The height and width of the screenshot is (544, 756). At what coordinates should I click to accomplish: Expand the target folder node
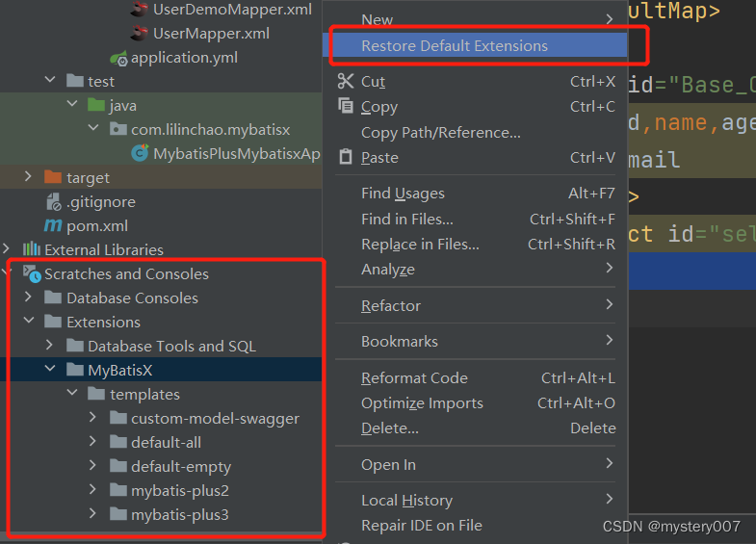[x=28, y=177]
